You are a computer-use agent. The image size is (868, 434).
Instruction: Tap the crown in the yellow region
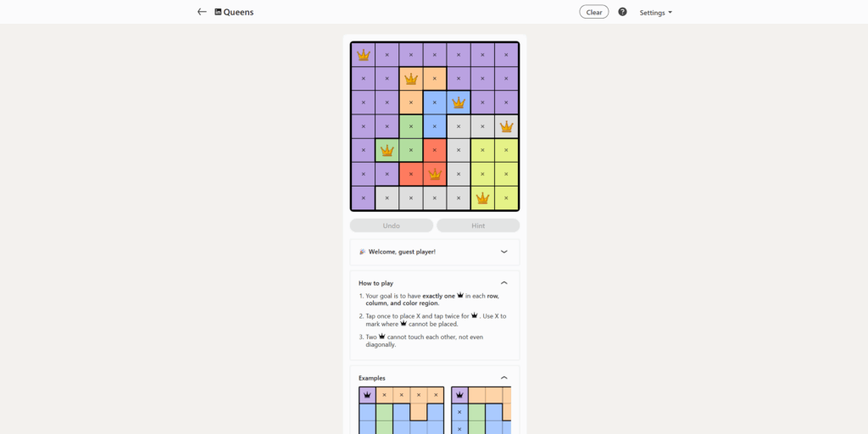pyautogui.click(x=482, y=198)
